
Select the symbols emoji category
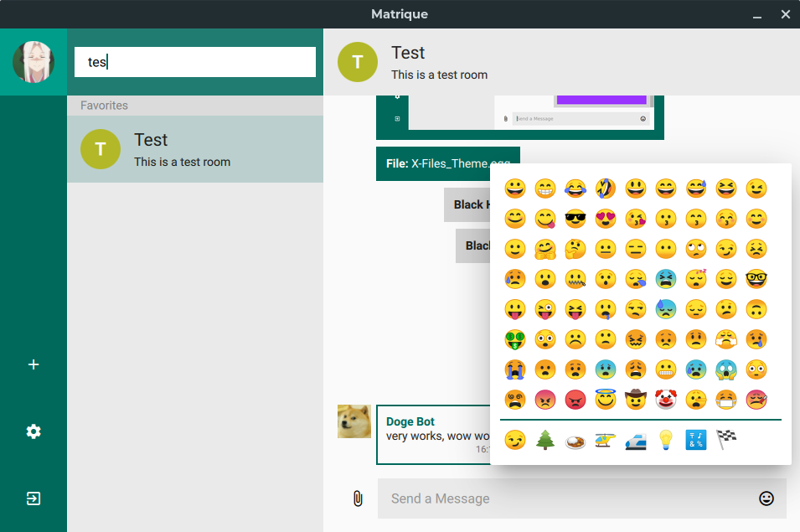695,440
